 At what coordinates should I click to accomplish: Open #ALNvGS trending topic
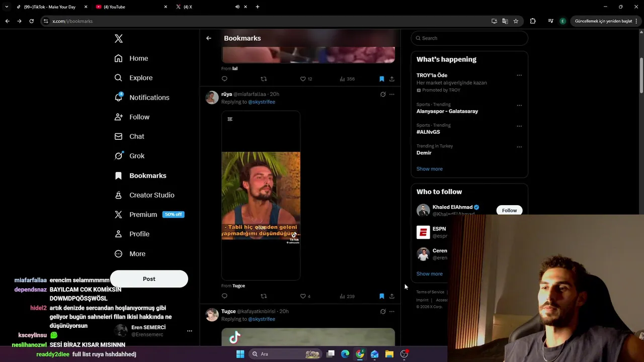point(428,132)
